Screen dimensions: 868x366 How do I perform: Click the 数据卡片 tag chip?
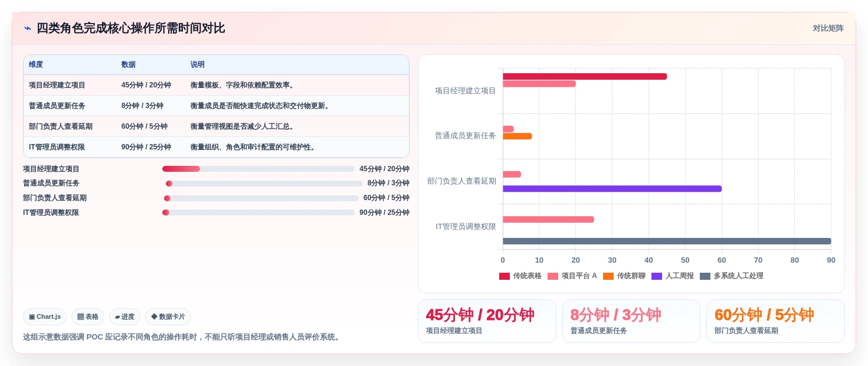pos(168,316)
